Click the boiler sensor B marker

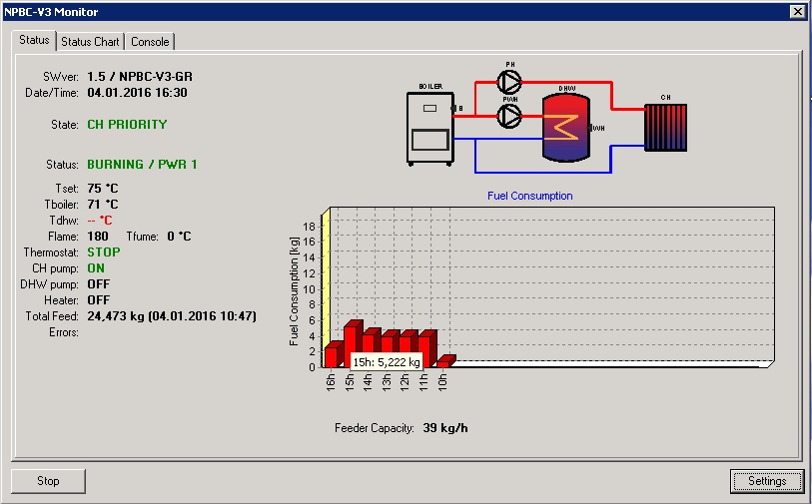[x=458, y=108]
